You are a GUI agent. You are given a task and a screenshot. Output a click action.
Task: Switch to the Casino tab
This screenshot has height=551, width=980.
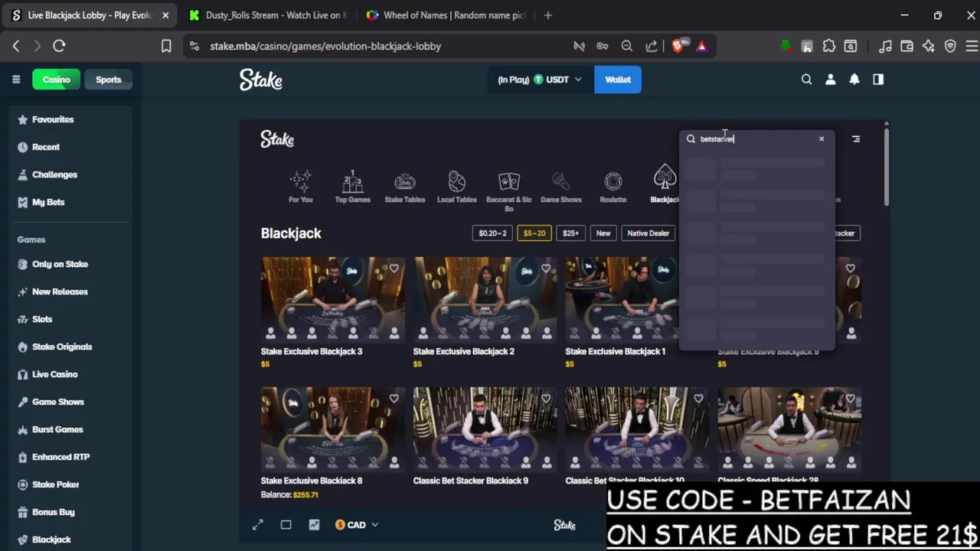click(x=56, y=80)
